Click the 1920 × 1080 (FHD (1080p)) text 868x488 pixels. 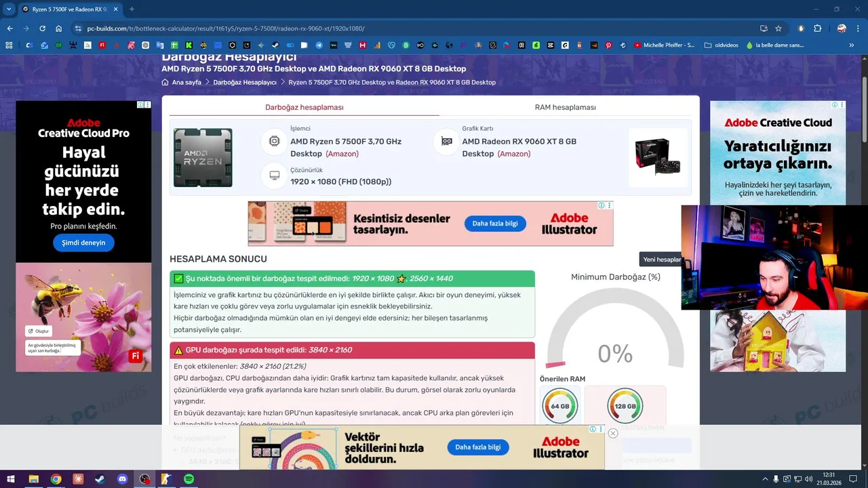340,182
